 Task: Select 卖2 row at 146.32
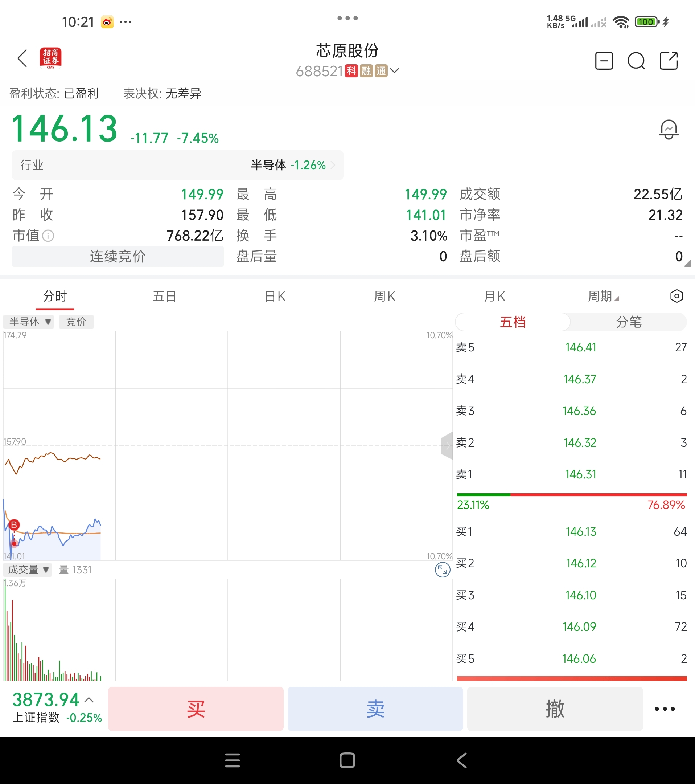point(571,442)
